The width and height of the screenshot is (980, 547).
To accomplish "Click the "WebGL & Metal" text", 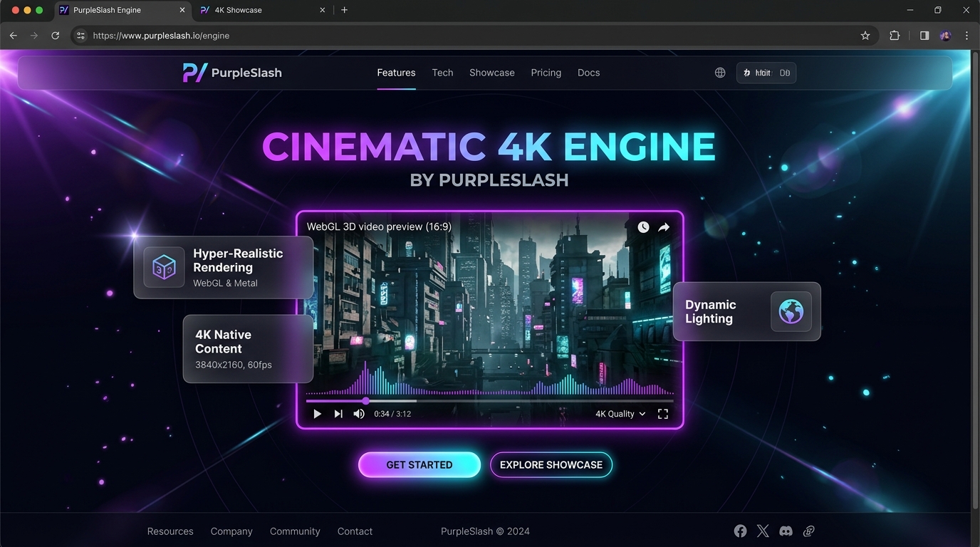I will point(225,283).
